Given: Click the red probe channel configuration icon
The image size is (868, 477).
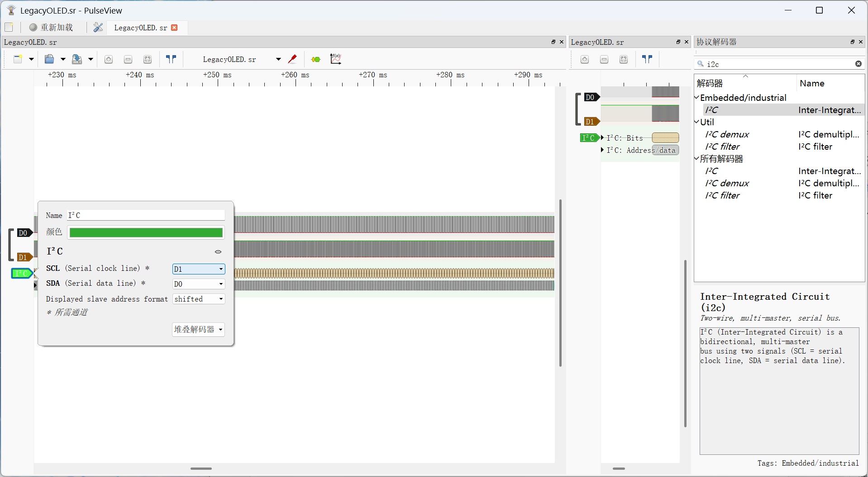Looking at the screenshot, I should [x=292, y=59].
